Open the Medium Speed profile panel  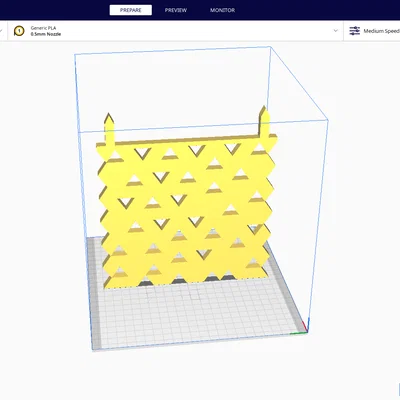pos(372,31)
